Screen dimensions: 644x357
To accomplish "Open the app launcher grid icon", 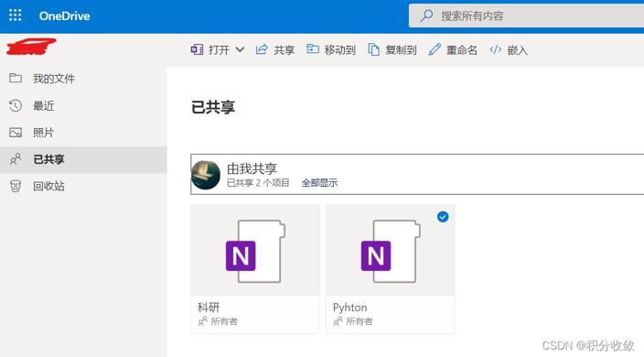I will (x=16, y=16).
